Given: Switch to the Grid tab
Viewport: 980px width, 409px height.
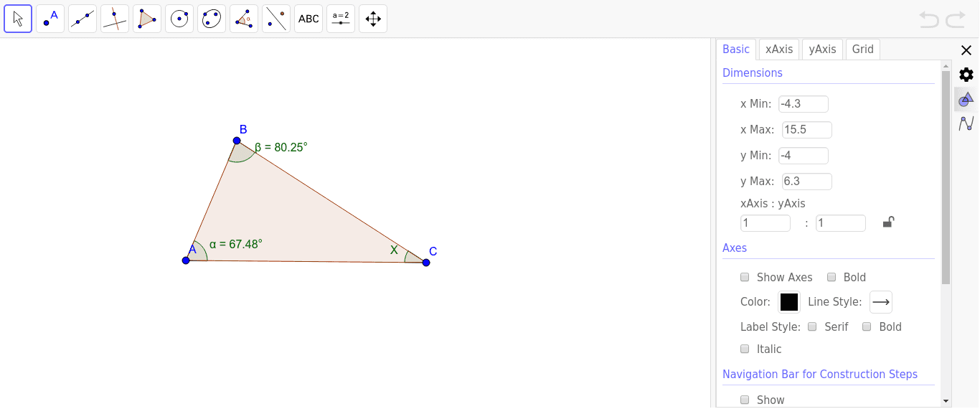Looking at the screenshot, I should 863,50.
